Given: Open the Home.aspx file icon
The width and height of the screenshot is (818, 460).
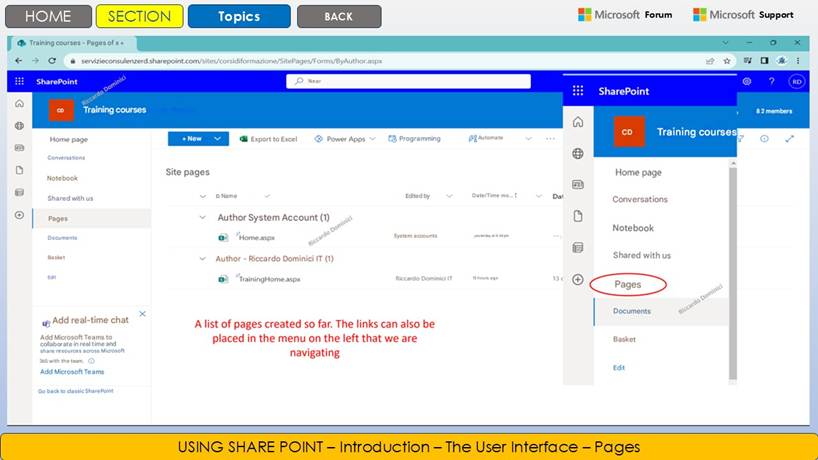Looking at the screenshot, I should [223, 237].
